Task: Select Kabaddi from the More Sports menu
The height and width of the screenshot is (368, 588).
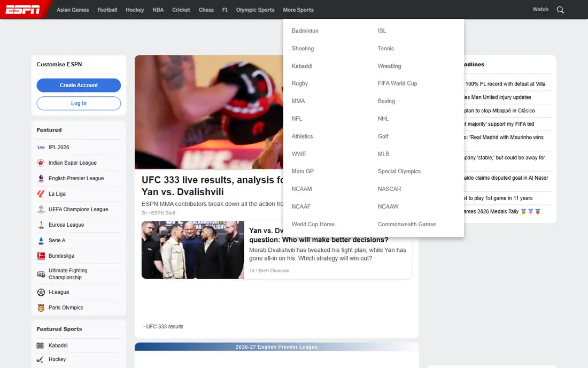Action: 302,66
